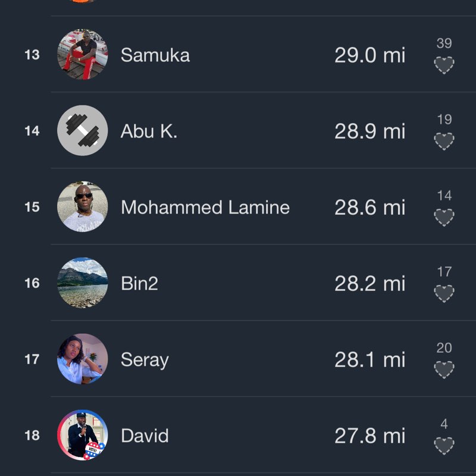Image resolution: width=476 pixels, height=476 pixels.
Task: Toggle the heart for Bin2's entry
Action: pyautogui.click(x=444, y=293)
